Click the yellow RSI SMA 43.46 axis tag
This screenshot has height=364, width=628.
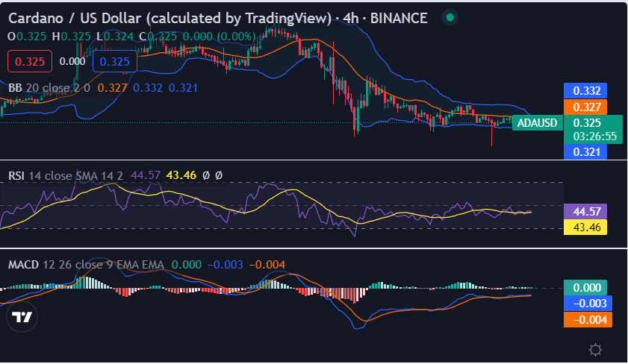pos(585,228)
